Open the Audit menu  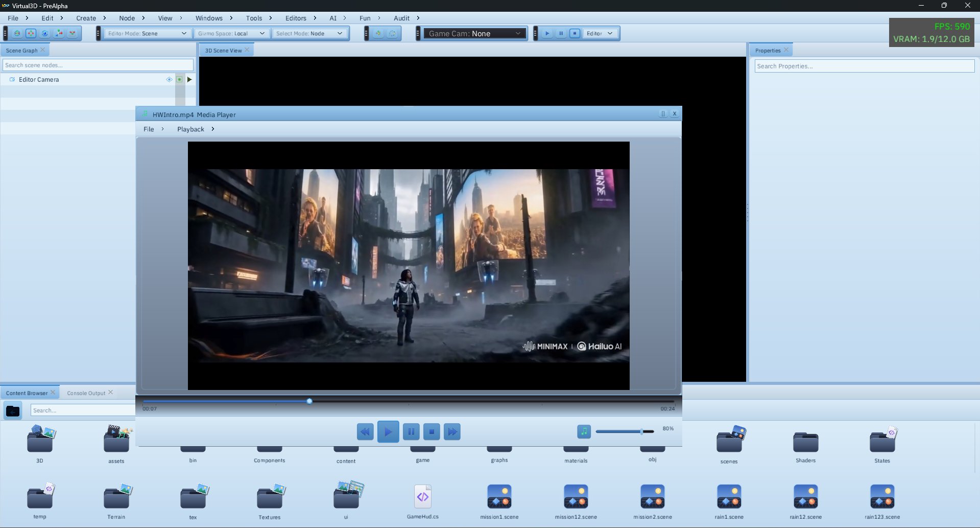pos(401,18)
